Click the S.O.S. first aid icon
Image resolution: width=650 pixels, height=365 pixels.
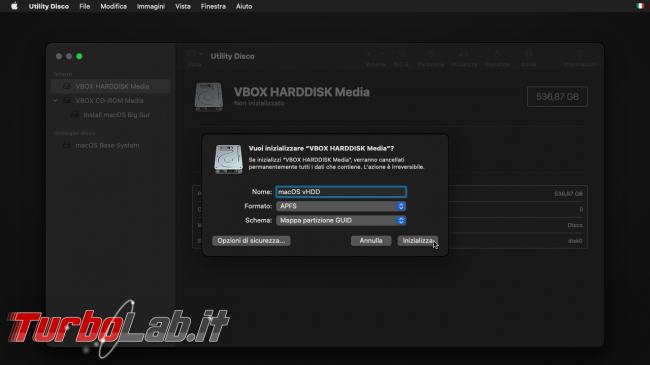click(402, 54)
